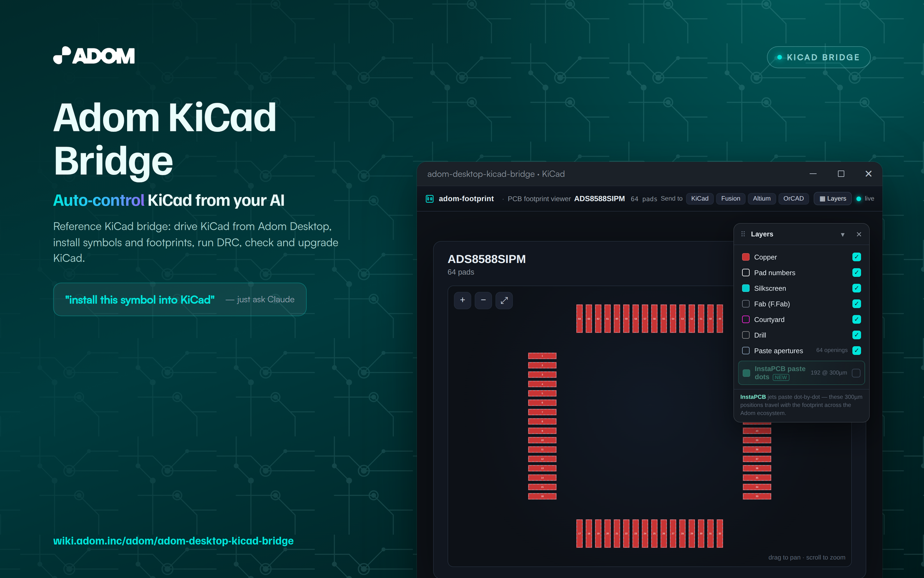Send footprint to Altium
The width and height of the screenshot is (924, 578).
pos(762,199)
